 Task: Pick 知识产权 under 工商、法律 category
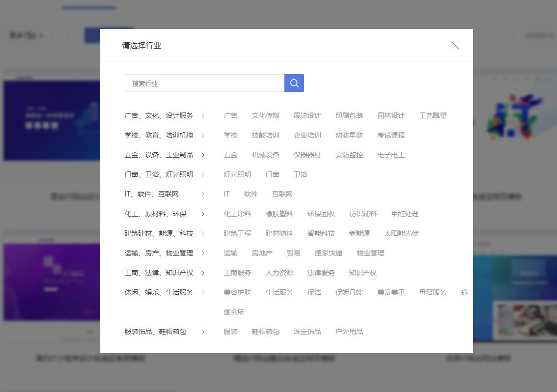[362, 273]
